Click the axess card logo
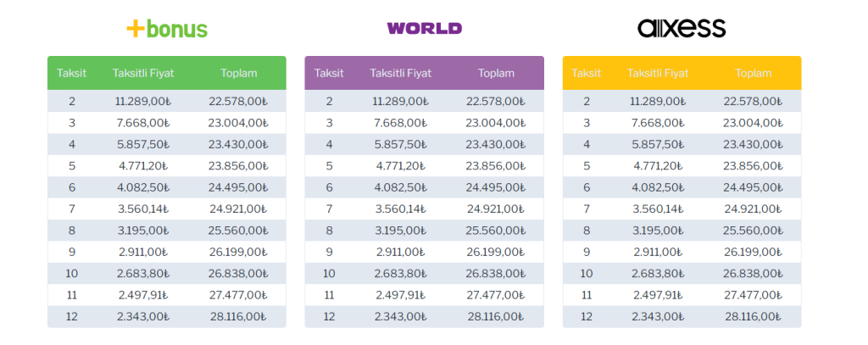 (x=682, y=29)
